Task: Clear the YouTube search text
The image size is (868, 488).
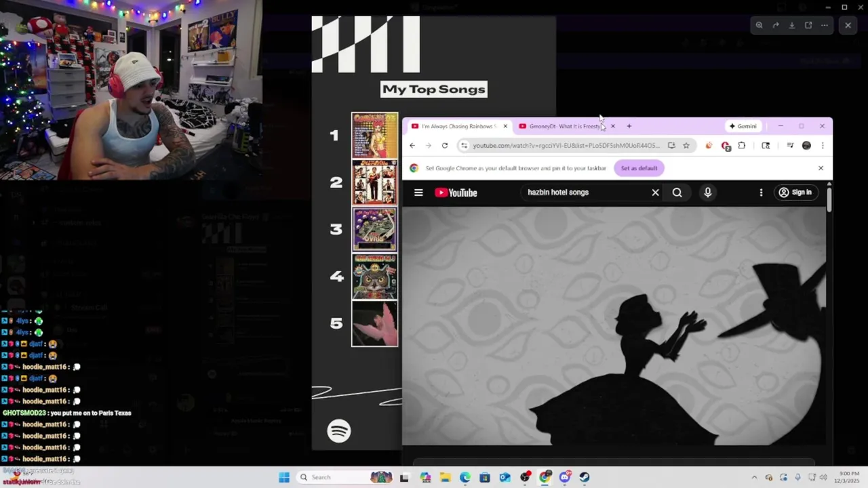Action: click(x=655, y=192)
